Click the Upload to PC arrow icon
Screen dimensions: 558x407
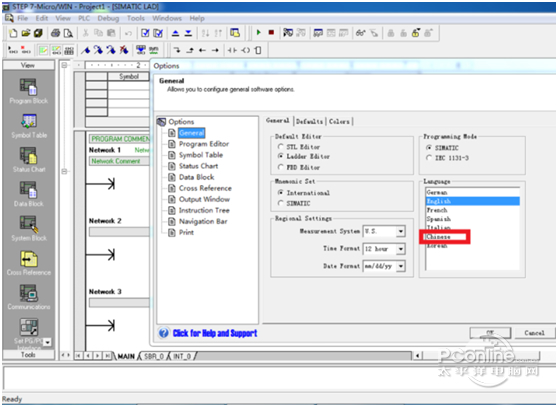click(175, 33)
